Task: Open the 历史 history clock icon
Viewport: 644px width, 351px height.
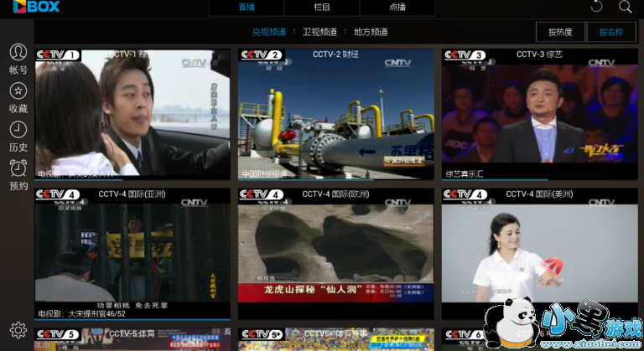Action: click(x=18, y=130)
